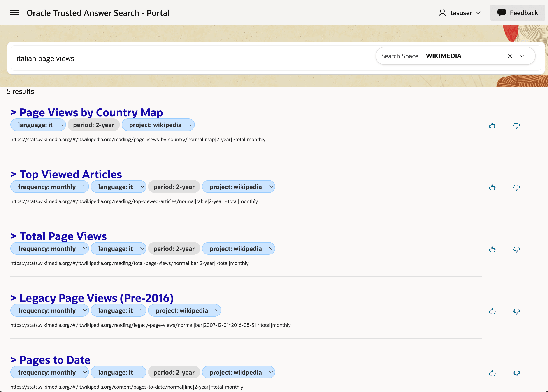Image resolution: width=548 pixels, height=392 pixels.
Task: Thumbs up Page Views by Country Map
Action: 492,126
